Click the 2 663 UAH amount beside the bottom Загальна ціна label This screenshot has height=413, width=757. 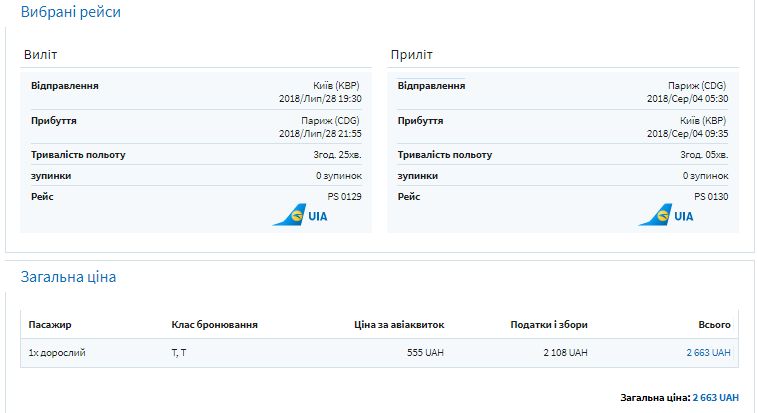coord(715,397)
